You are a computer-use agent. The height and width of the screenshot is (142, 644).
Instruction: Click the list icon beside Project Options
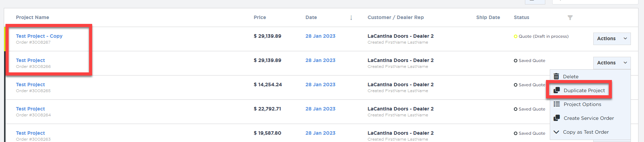tap(557, 104)
